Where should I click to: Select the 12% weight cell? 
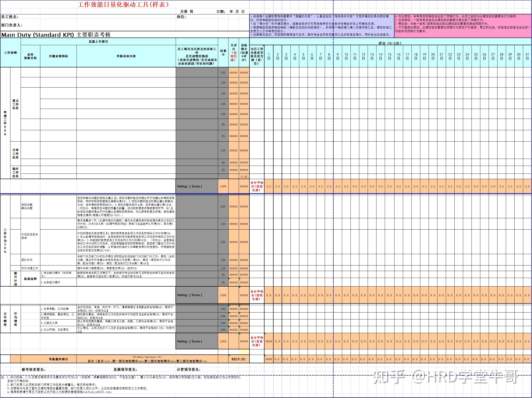point(223,268)
